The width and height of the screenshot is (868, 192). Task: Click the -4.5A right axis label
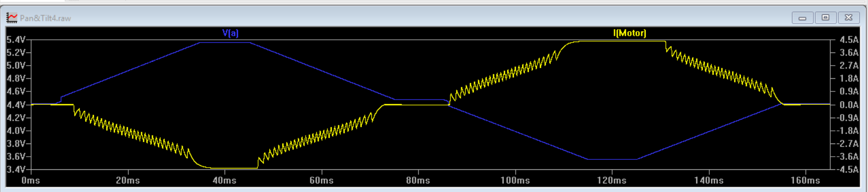[848, 169]
